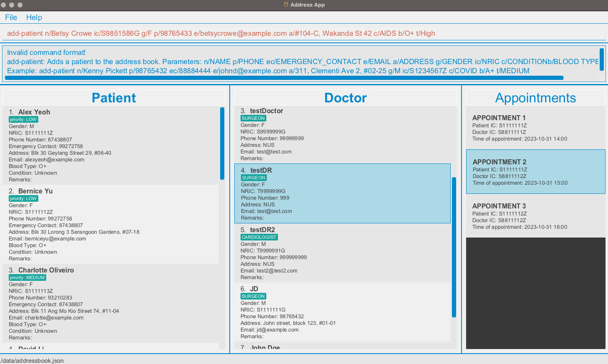The height and width of the screenshot is (364, 608).
Task: Click testDR's Phone Number: 999 line
Action: point(265,198)
